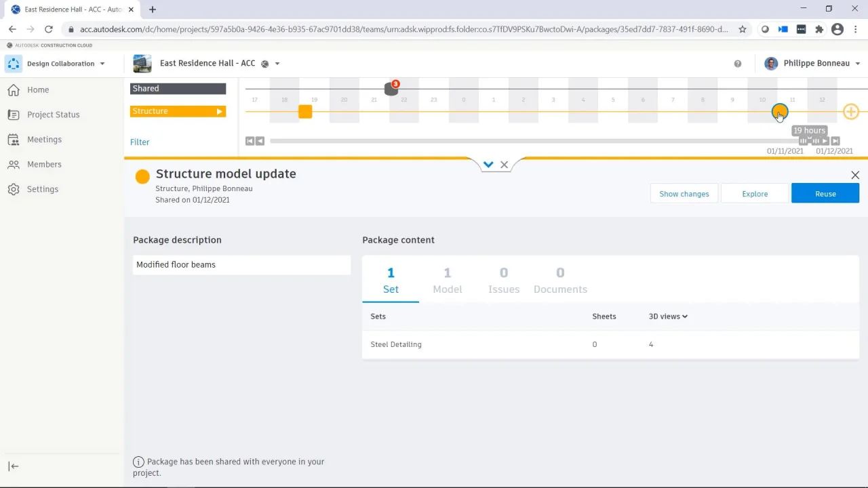Viewport: 868px width, 488px height.
Task: Open Settings from the sidebar
Action: pos(43,189)
